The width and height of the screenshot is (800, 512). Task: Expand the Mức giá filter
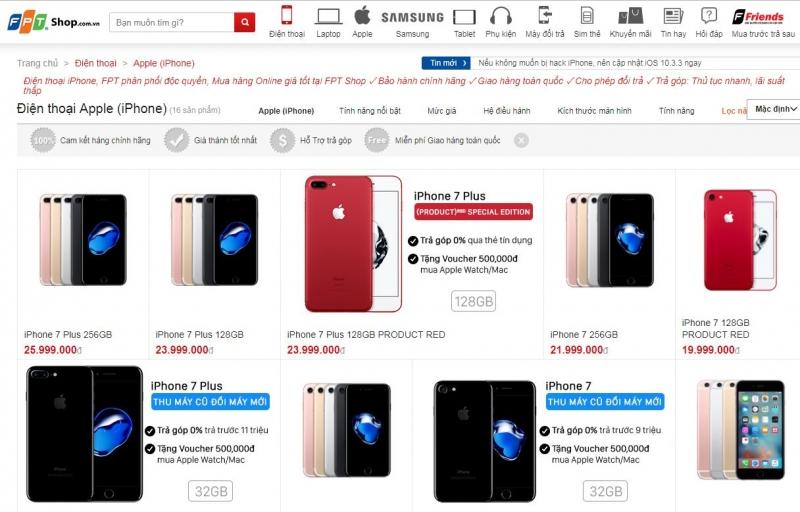442,111
